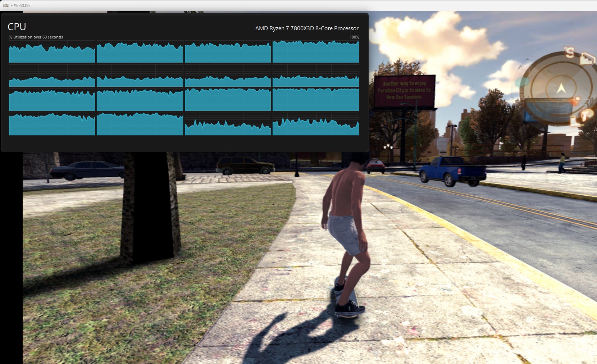This screenshot has width=597, height=364.
Task: Click the "CPU" heading in the overlay
Action: pos(17,27)
